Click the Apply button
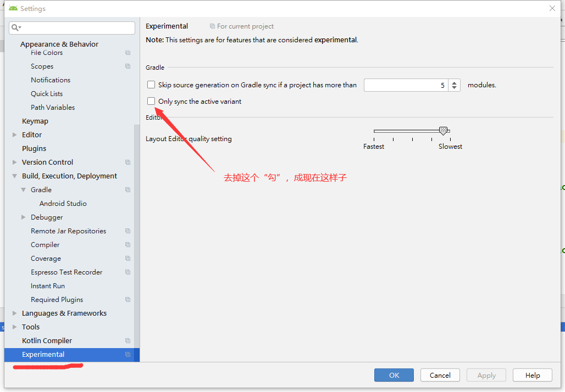Viewport: 565px width, 392px height. (486, 375)
